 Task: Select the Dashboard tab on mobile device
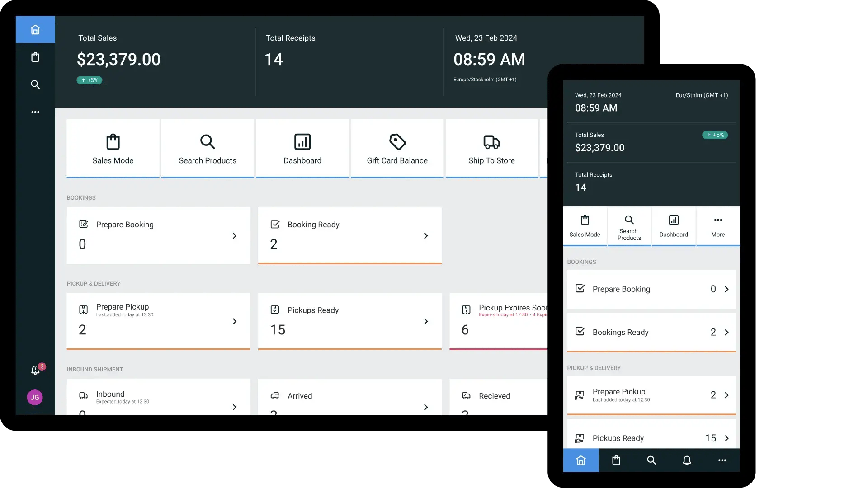[673, 226]
